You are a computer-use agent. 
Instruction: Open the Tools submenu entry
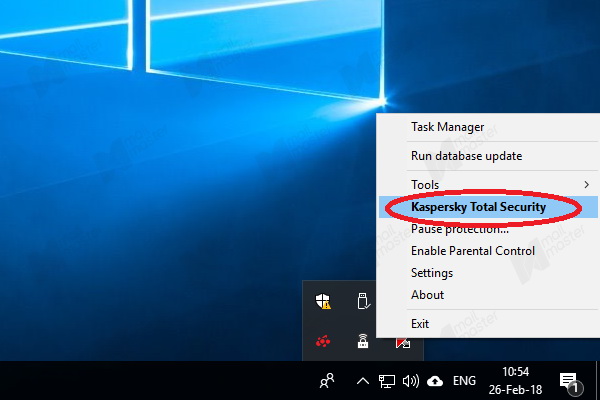[x=488, y=185]
